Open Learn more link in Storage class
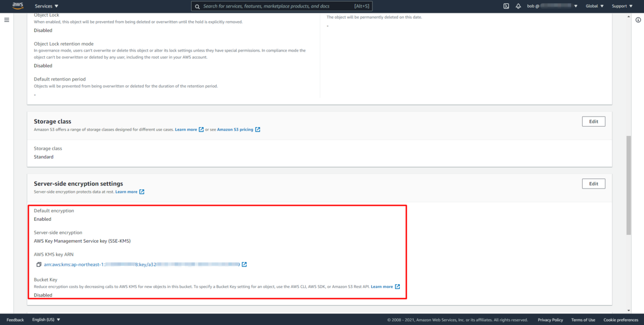 [186, 129]
